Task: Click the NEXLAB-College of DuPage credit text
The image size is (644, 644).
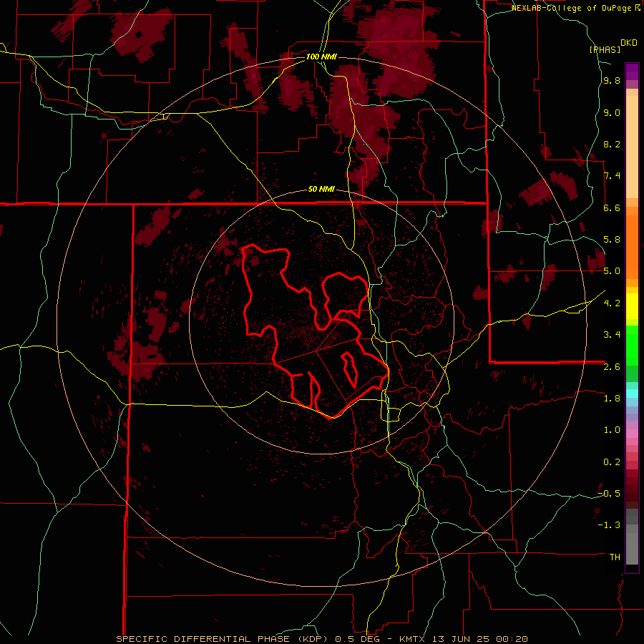Action: tap(571, 8)
